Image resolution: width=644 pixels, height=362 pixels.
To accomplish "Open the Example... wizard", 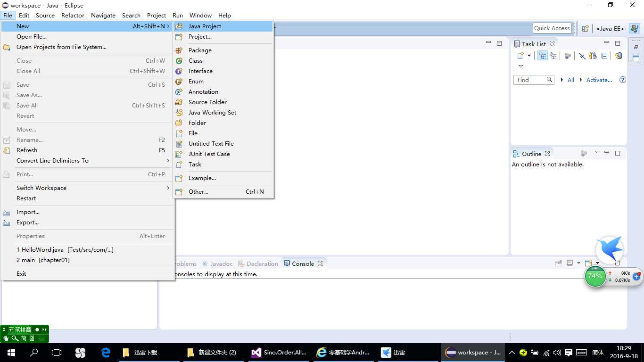I will tap(223, 178).
